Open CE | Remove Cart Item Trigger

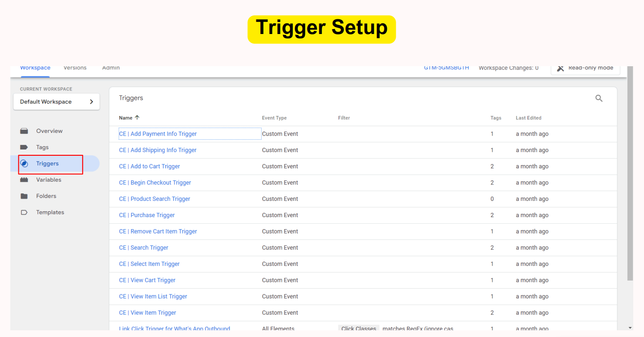point(158,231)
